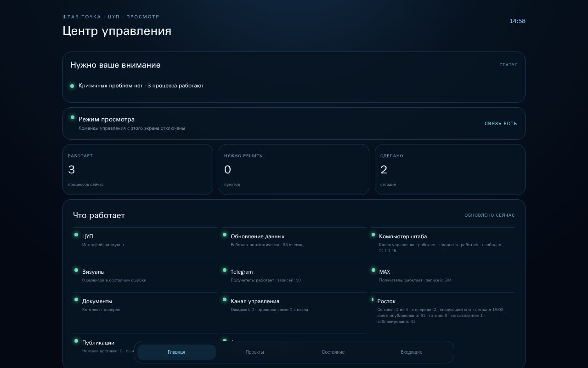Open the НУЖНО РЕШИТЬ summary card
588x368 pixels.
[x=294, y=169]
